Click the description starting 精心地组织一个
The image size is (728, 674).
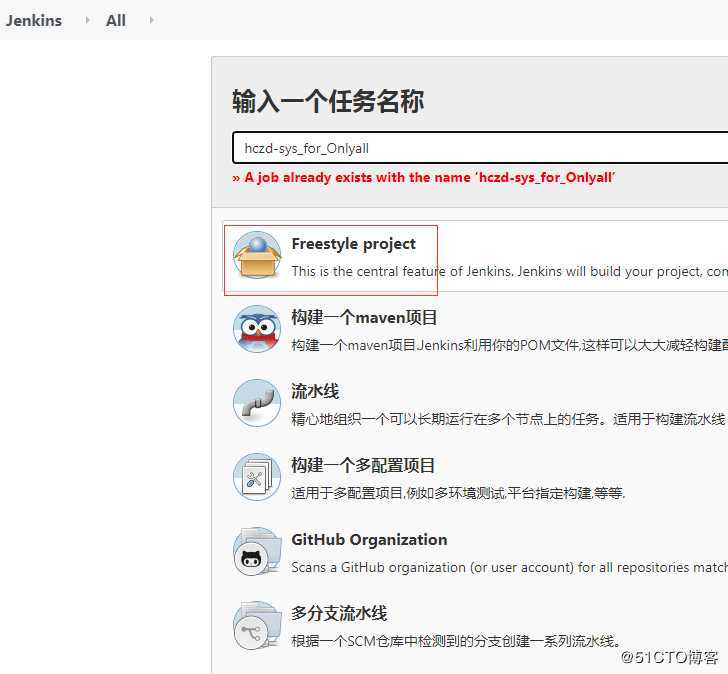[x=509, y=419]
